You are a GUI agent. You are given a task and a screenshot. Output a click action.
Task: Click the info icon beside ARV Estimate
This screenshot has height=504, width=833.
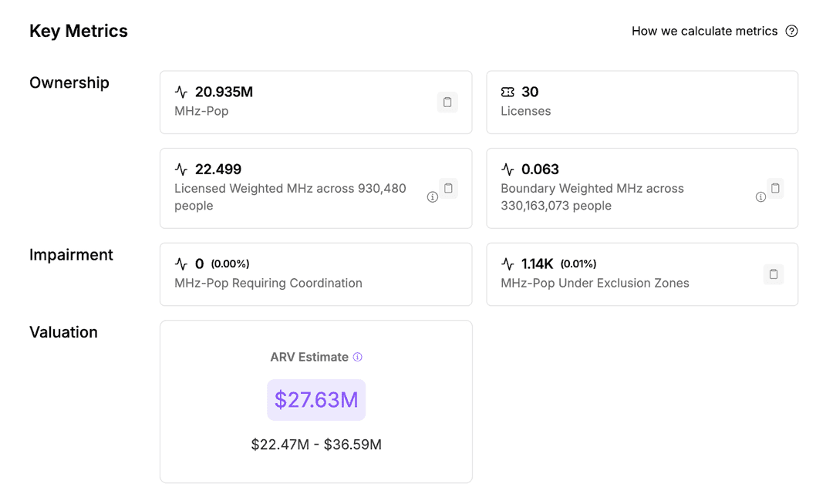[357, 357]
